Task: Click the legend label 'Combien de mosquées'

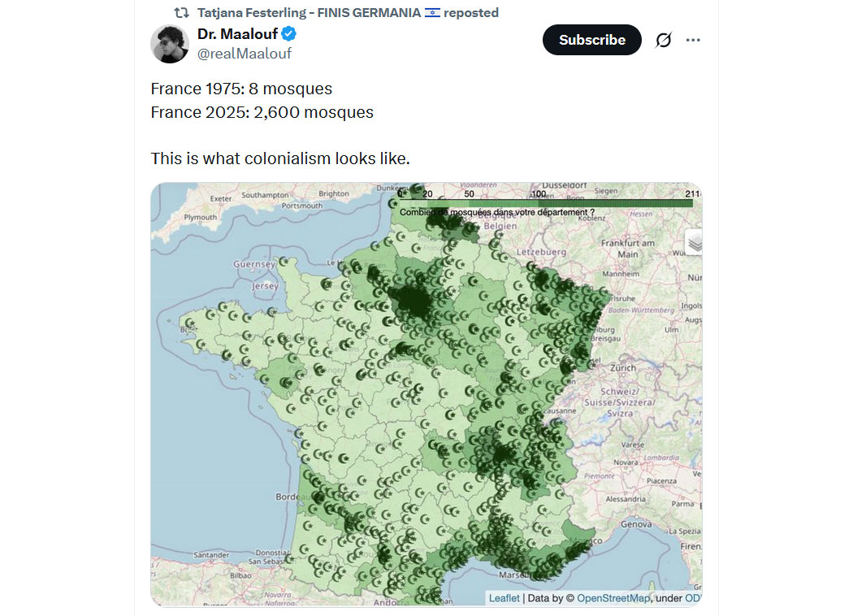Action: (x=496, y=212)
